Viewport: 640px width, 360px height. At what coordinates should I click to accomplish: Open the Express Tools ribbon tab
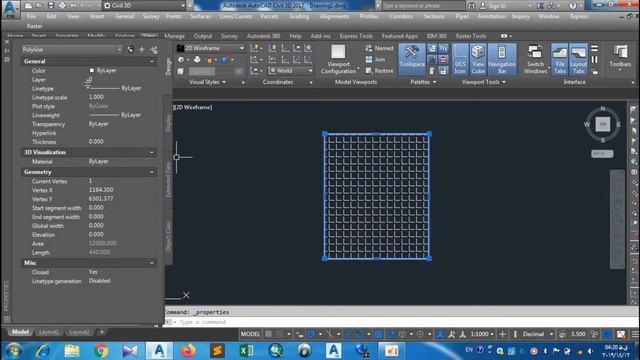(356, 36)
